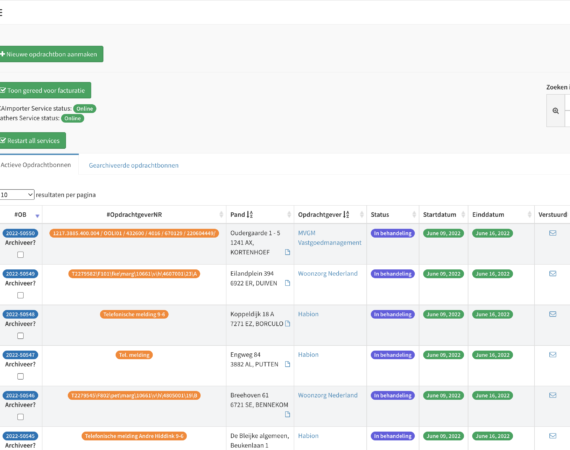This screenshot has height=450, width=570.
Task: Sort by Status column header
Action: (393, 215)
